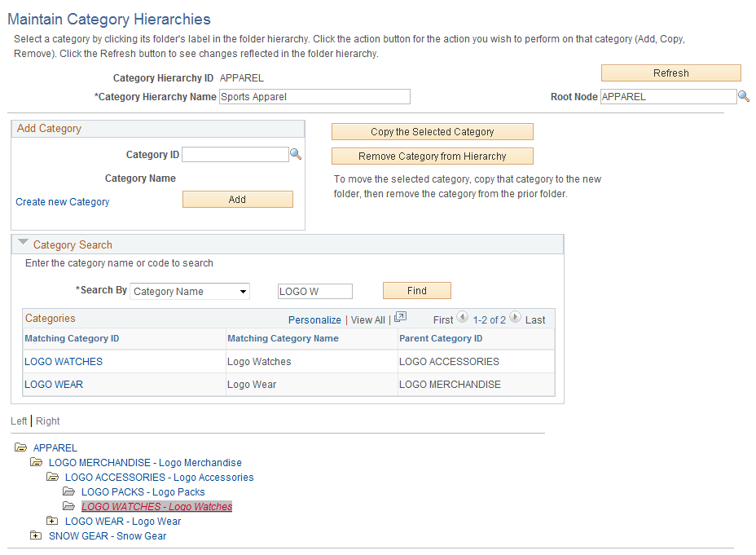Screen dimensions: 756x555
Task: Open the Root Node lookup magnifier
Action: (744, 96)
